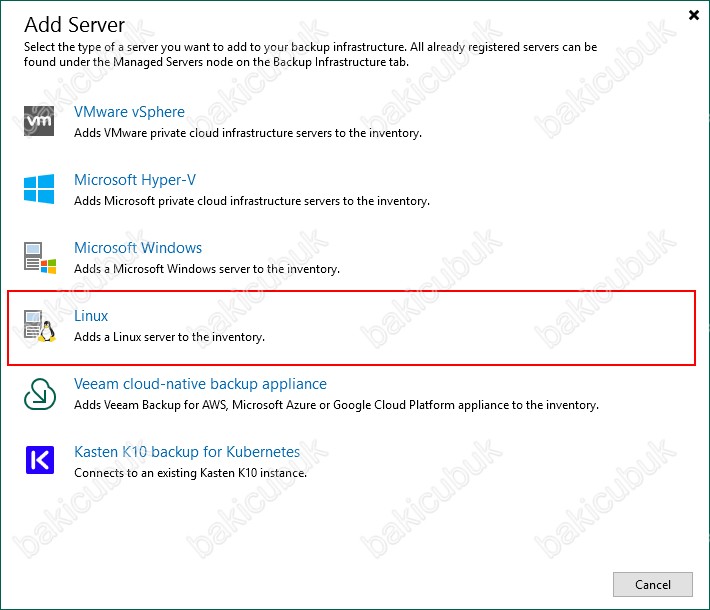Image resolution: width=710 pixels, height=610 pixels.
Task: Click 'Adds a Linux server to the inventory' text
Action: [x=169, y=337]
